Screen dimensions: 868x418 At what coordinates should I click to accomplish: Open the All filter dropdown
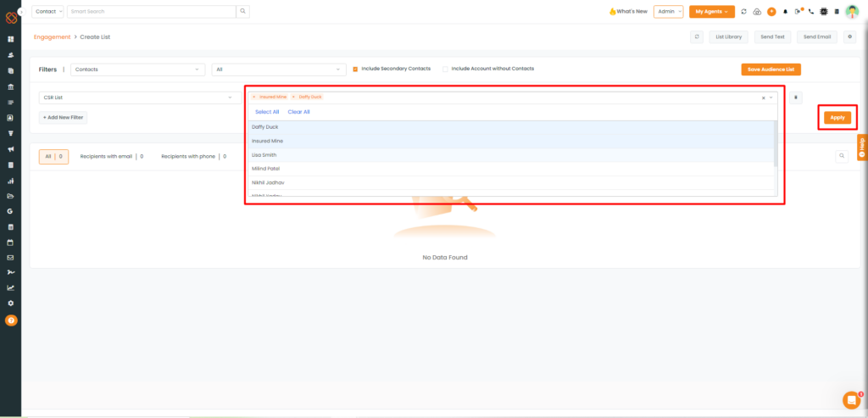(278, 70)
